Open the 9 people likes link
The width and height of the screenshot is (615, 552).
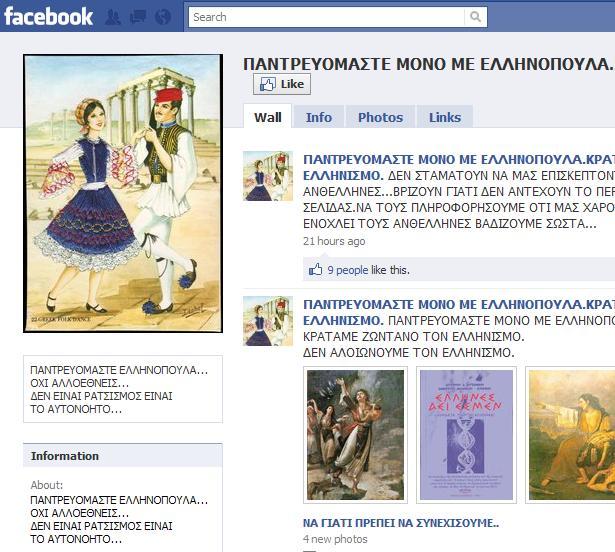click(348, 270)
